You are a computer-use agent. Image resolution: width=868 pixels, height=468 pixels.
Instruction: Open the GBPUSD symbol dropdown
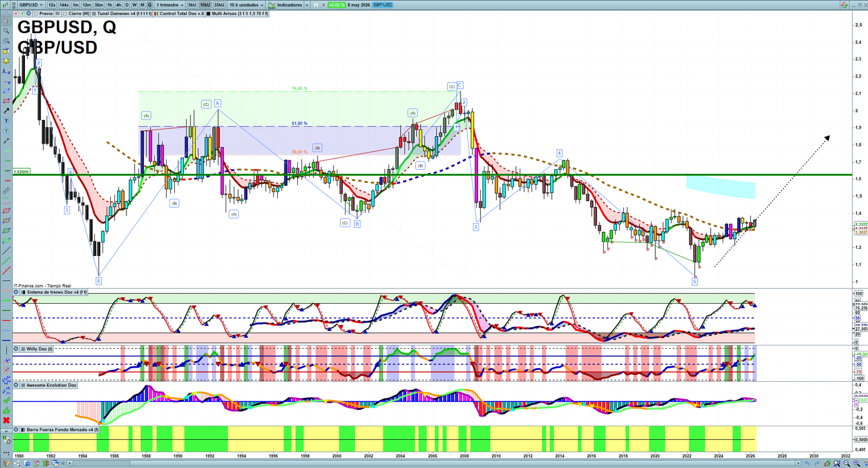pos(31,5)
